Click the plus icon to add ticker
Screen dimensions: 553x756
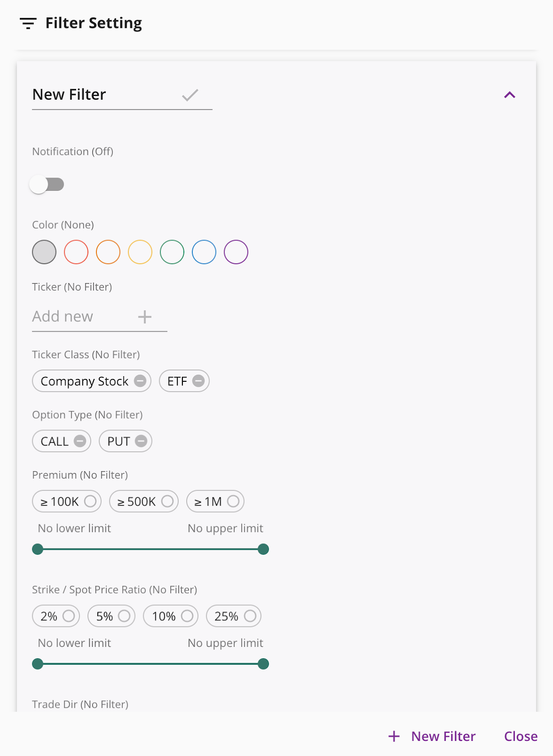pyautogui.click(x=145, y=317)
